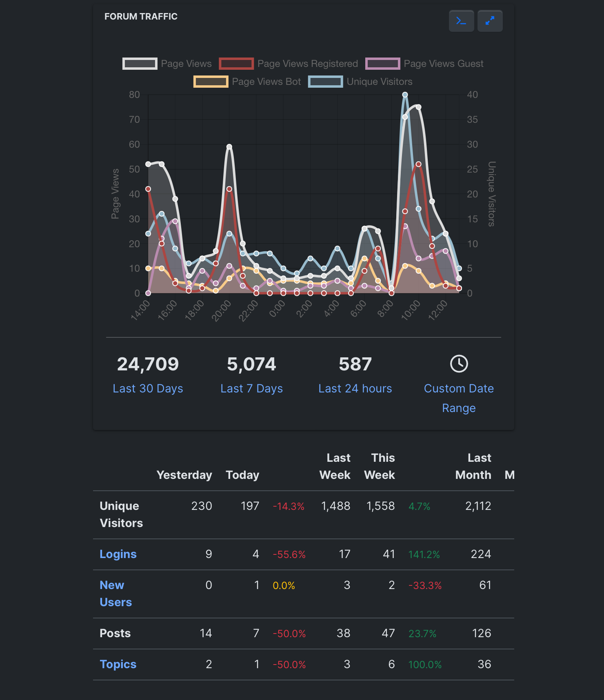Image resolution: width=604 pixels, height=700 pixels.
Task: Hide the Page Views Bot series label
Action: pos(266,82)
